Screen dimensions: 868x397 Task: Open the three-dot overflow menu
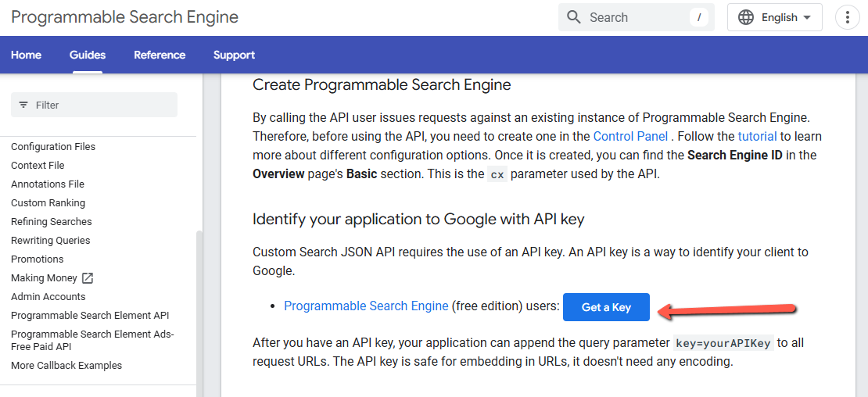[848, 17]
